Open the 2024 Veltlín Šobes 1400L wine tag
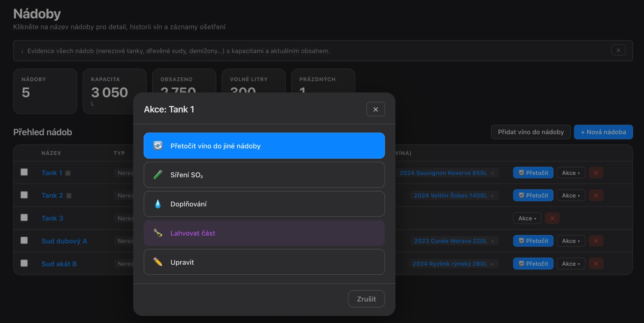Viewport: 644px width, 323px height. (450, 195)
